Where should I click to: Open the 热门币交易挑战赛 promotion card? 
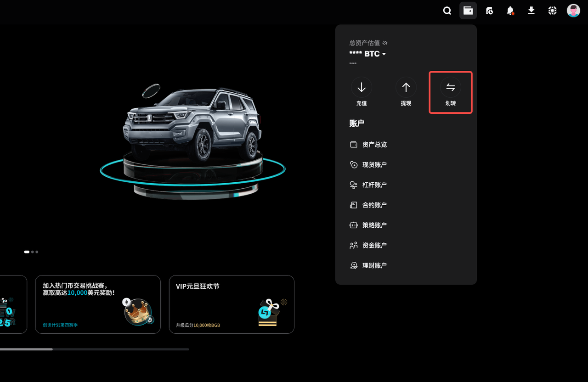98,304
